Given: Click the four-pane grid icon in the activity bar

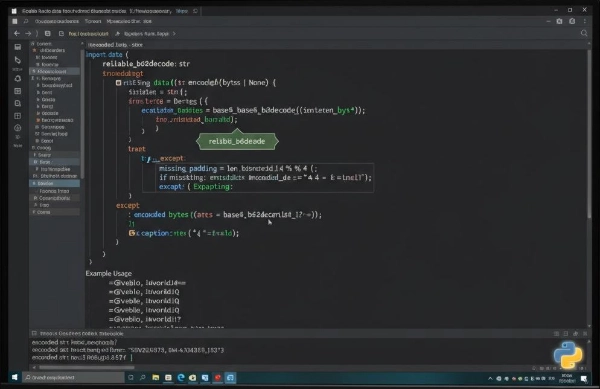Looking at the screenshot, I should (x=18, y=116).
